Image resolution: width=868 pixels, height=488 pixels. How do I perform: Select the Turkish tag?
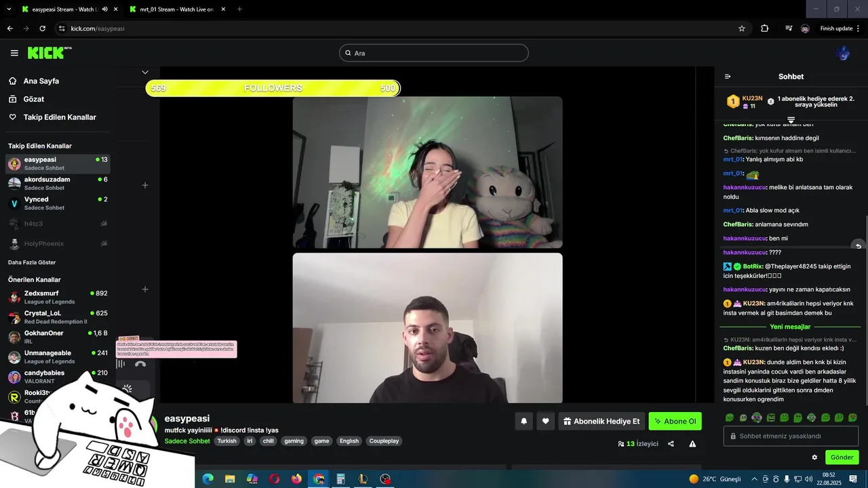point(227,441)
